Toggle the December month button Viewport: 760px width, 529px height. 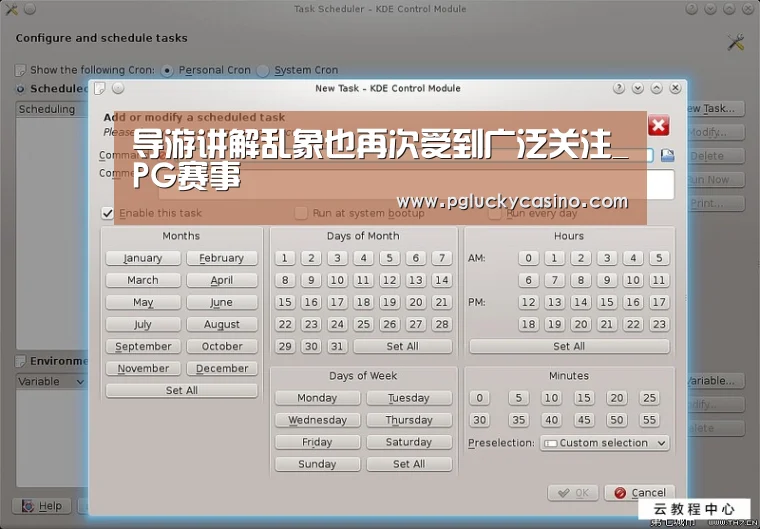(x=222, y=369)
